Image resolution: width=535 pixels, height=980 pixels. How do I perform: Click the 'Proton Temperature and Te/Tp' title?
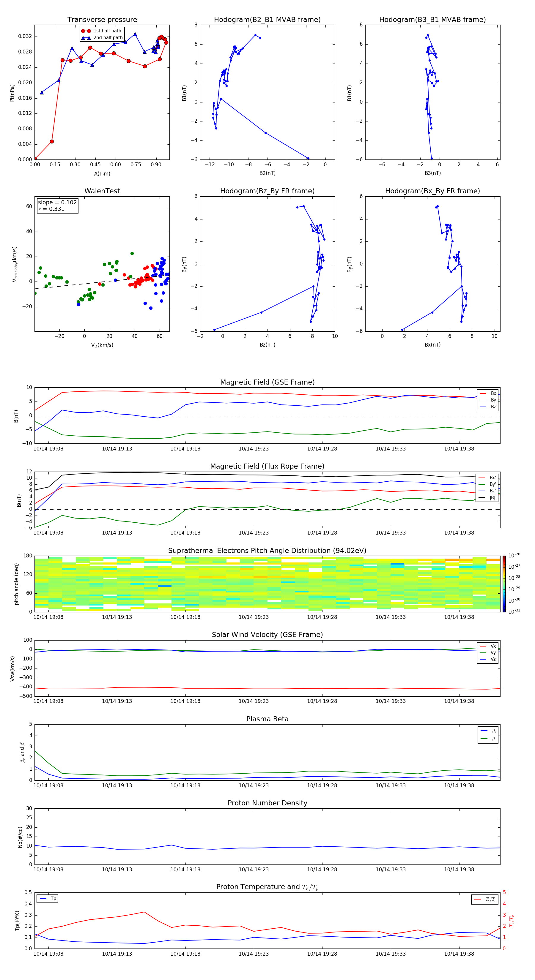267,887
